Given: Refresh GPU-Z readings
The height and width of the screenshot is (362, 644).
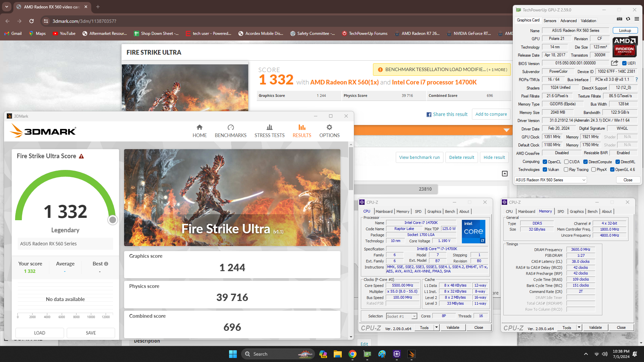Looking at the screenshot, I should (628, 19).
